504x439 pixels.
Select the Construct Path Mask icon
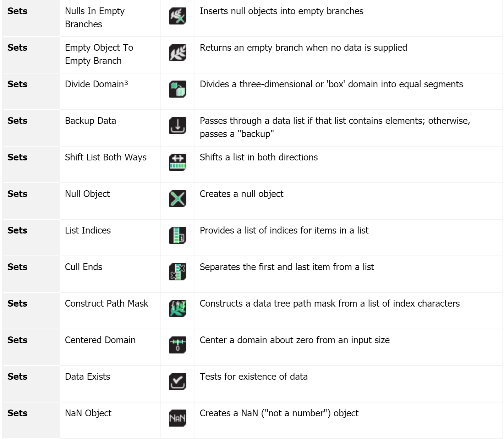pos(178,309)
